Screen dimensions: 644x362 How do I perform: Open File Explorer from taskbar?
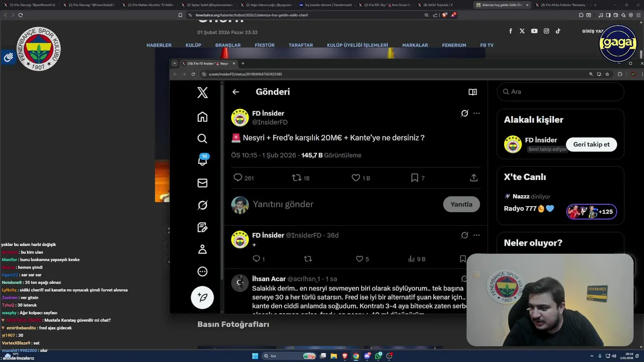tap(334, 356)
